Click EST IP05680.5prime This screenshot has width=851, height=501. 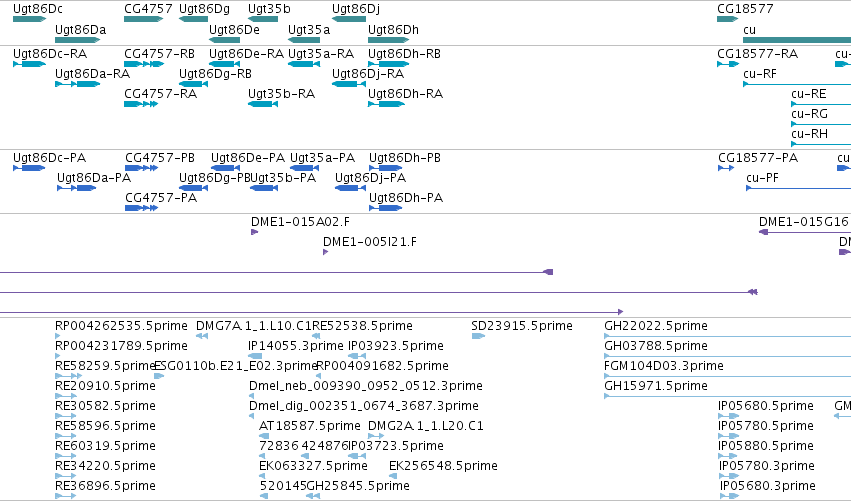tap(728, 416)
